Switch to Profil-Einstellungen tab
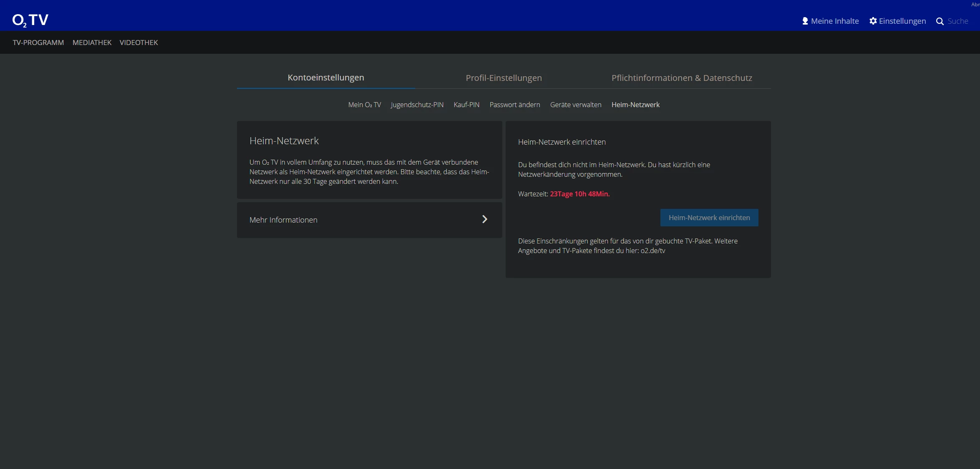Screen dimensions: 980x469 (504, 78)
